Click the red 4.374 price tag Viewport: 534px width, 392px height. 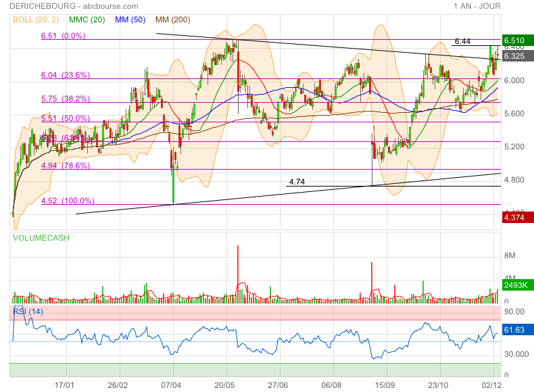[x=518, y=217]
